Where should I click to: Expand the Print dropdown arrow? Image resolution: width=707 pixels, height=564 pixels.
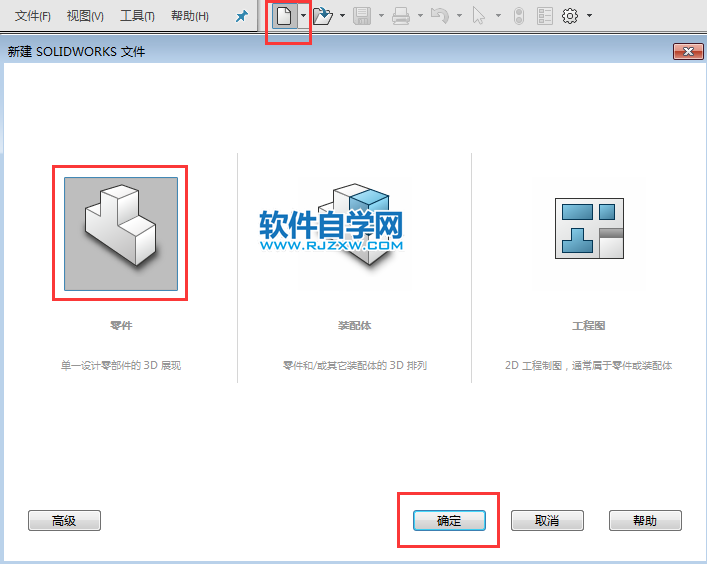tap(420, 16)
